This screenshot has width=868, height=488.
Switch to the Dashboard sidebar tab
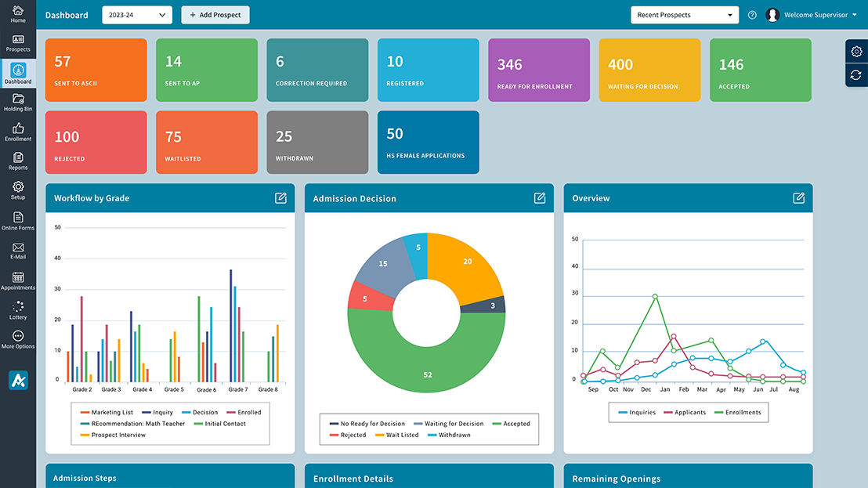(17, 72)
